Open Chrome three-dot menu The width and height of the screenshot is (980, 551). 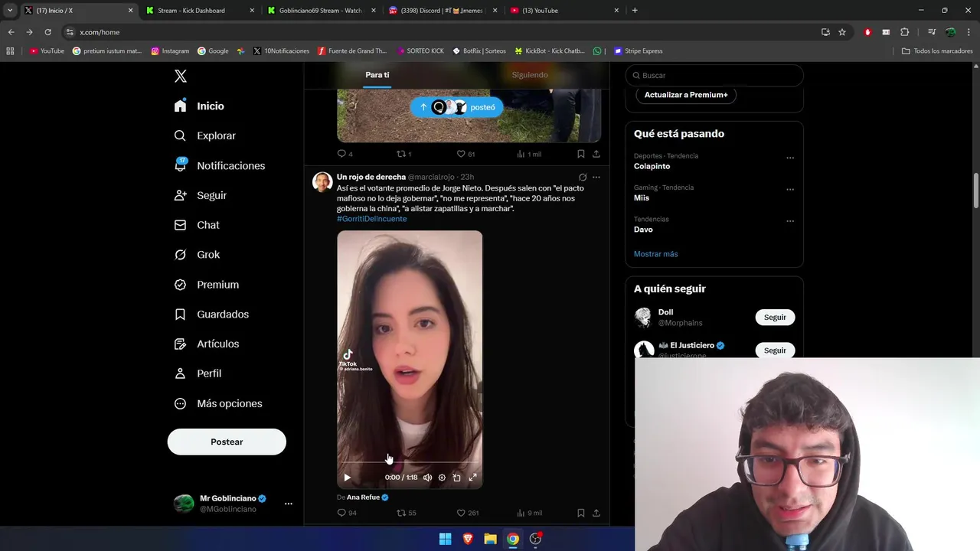(x=969, y=32)
